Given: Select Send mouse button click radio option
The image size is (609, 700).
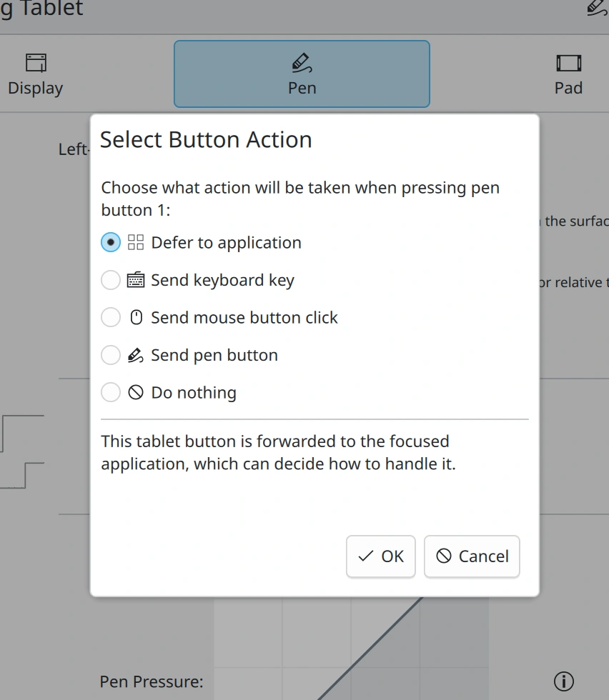Looking at the screenshot, I should 110,317.
